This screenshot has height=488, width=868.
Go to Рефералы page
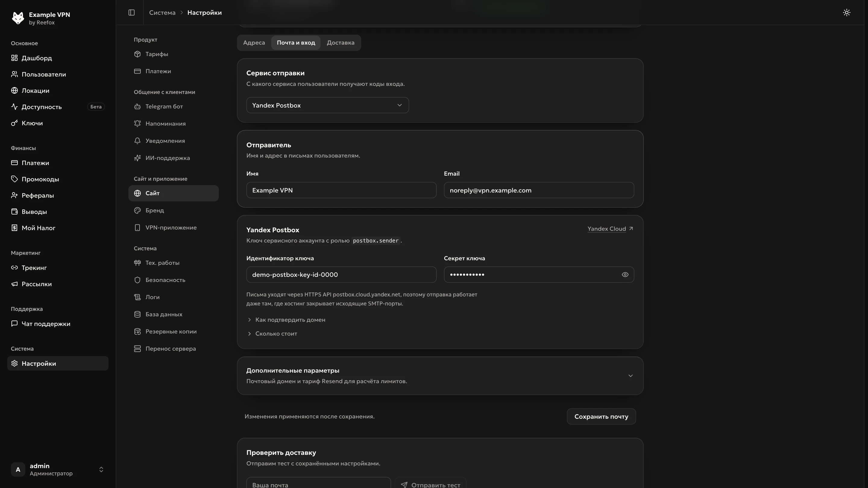click(58, 195)
